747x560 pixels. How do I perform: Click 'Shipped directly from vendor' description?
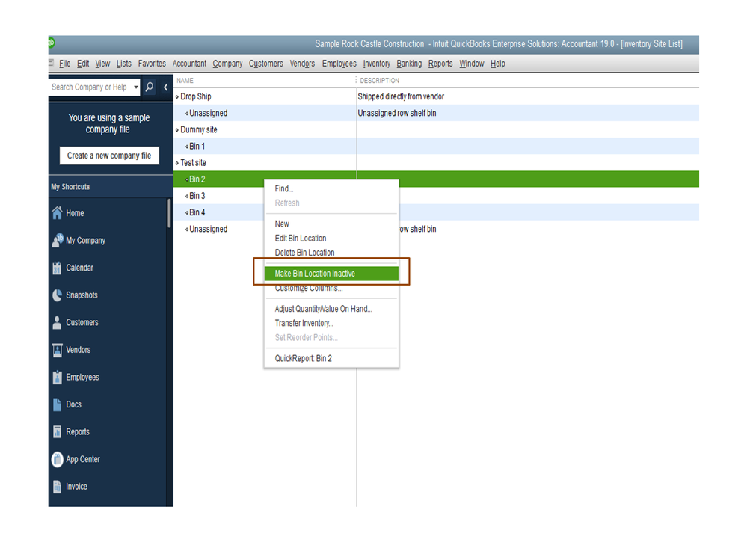click(401, 96)
